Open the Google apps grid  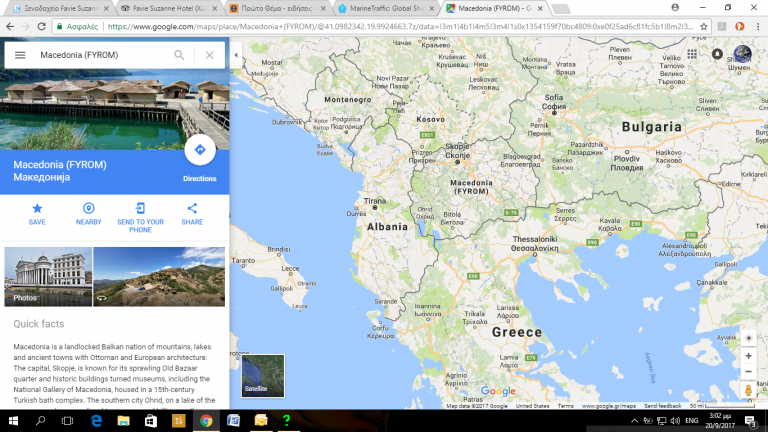[x=692, y=54]
